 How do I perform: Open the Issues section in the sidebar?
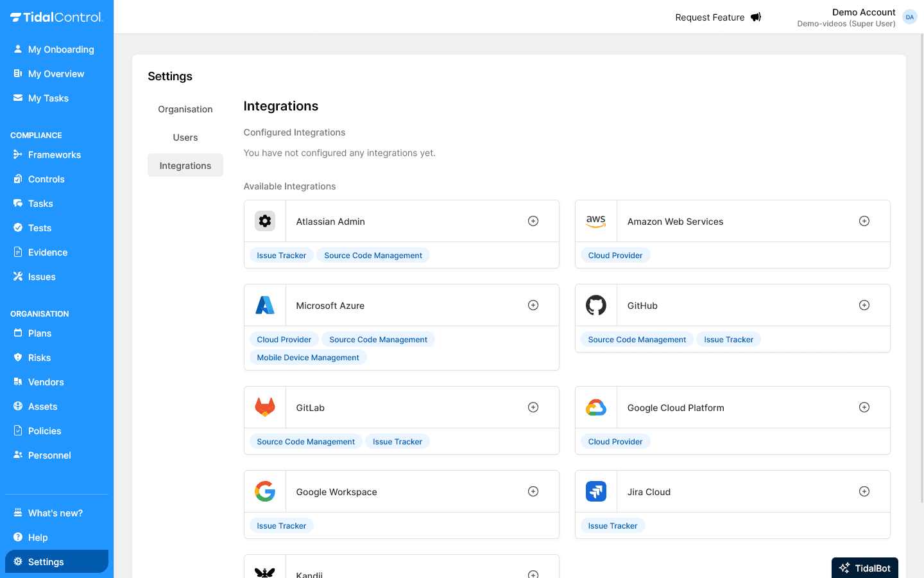point(40,277)
